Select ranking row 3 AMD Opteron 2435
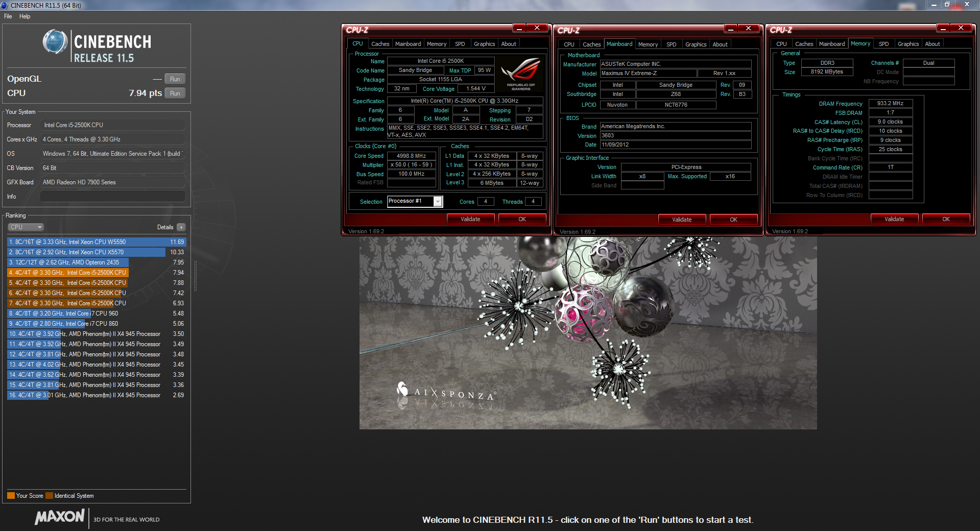Viewport: 980px width, 531px height. point(97,262)
